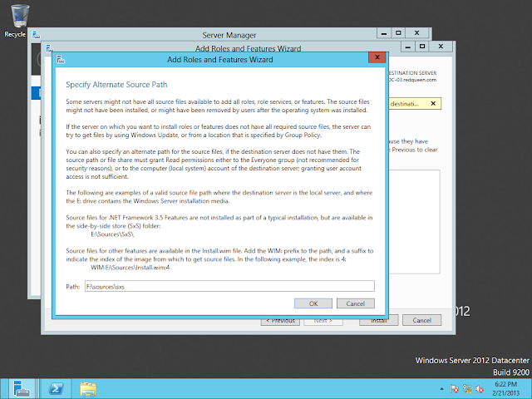The image size is (532, 399).
Task: Click the muted speaker tray icon
Action: 480,389
